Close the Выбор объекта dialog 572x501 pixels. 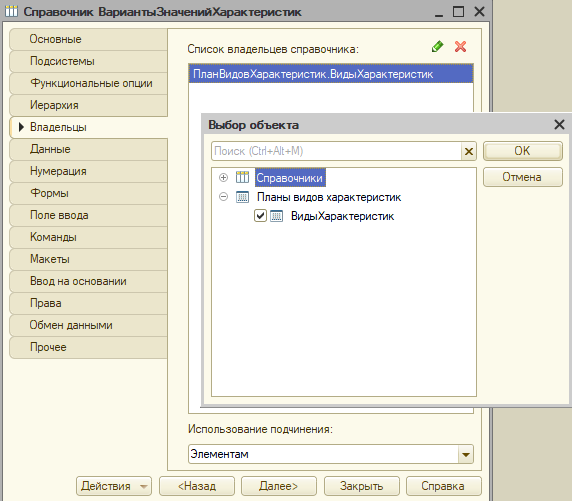pos(559,125)
